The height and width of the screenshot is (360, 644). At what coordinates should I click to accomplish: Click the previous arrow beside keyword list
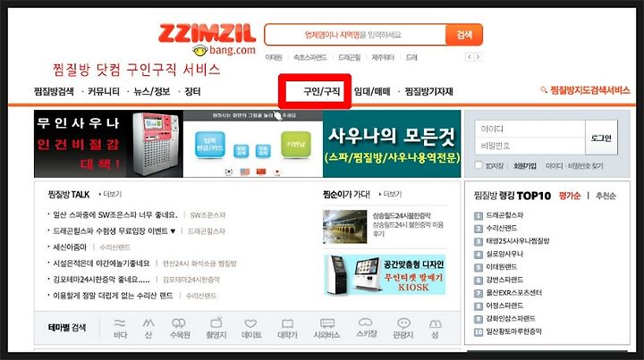coord(470,57)
